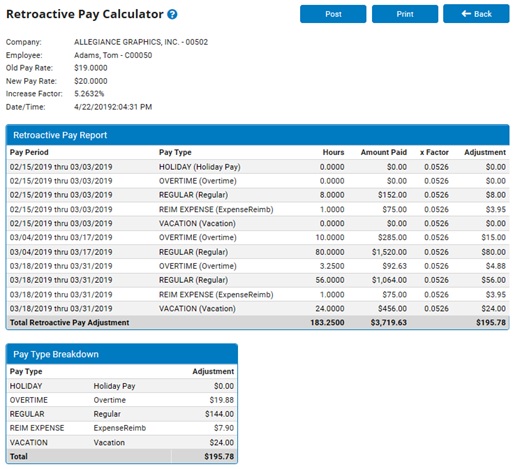The image size is (513, 469).
Task: Click REIM EXPENSE in the Pay Type Breakdown table
Action: 37,428
